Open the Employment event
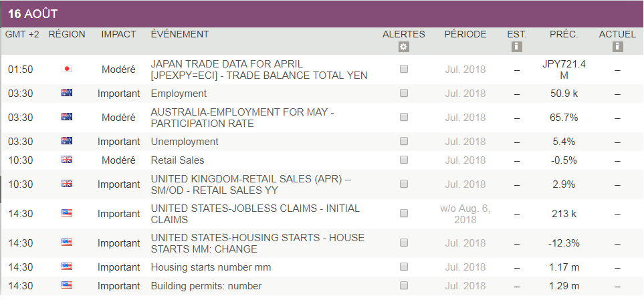The height and width of the screenshot is (300, 644). (x=179, y=94)
